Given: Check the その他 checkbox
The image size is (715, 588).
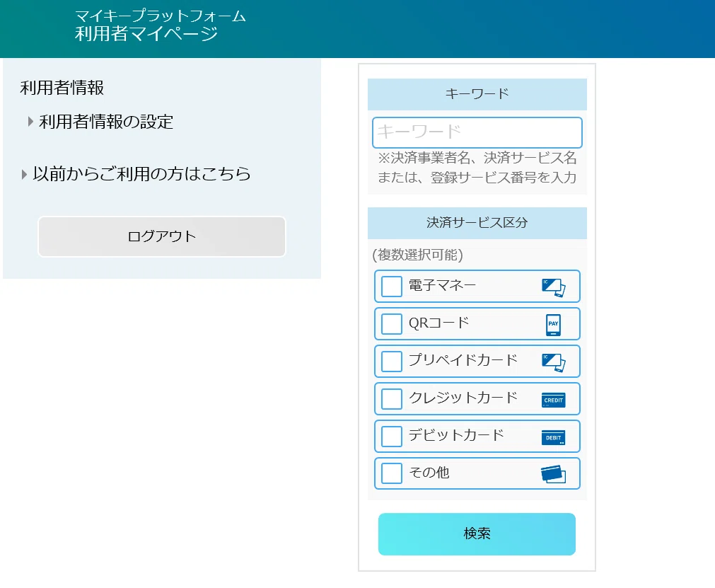Looking at the screenshot, I should coord(391,473).
